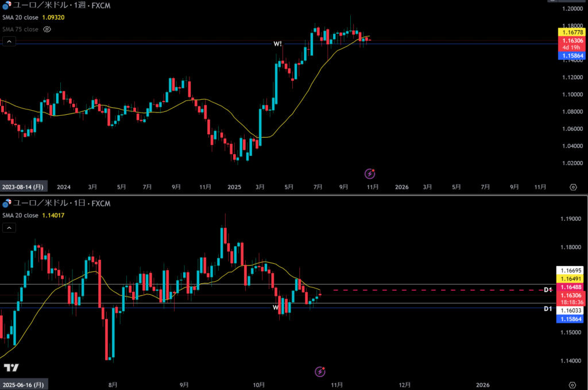Click lightning event icon on daily chart
Viewport: 588px width, 390px height.
coord(320,372)
